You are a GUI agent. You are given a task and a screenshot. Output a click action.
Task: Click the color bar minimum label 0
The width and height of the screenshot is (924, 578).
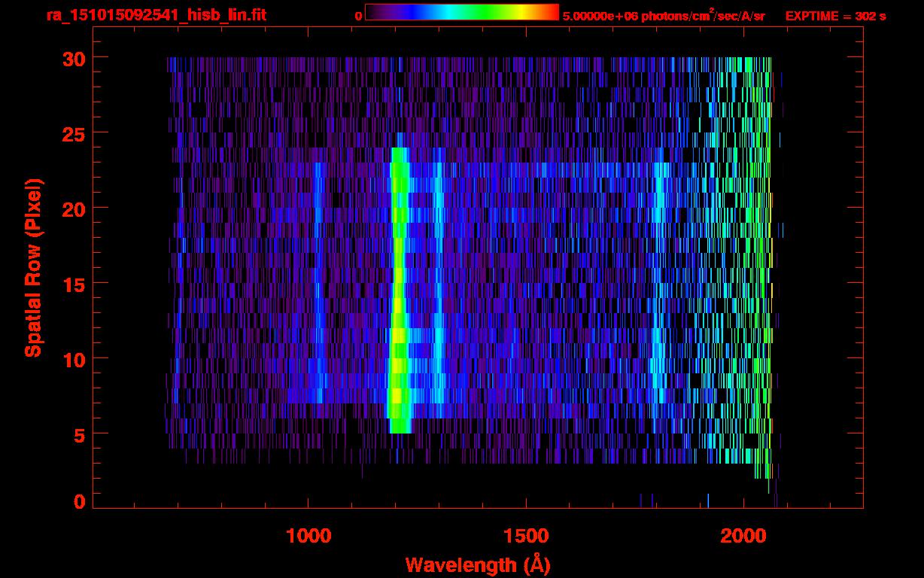point(358,16)
